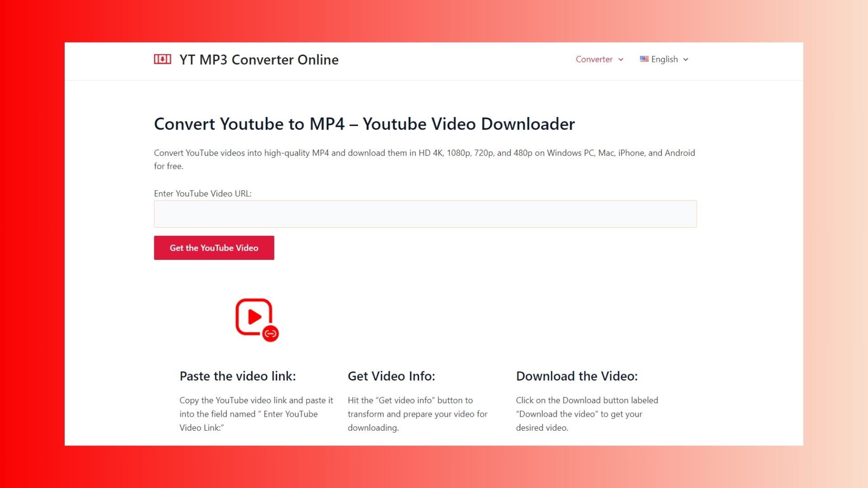
Task: Click the text starting Hit the Get video info
Action: pos(417,414)
